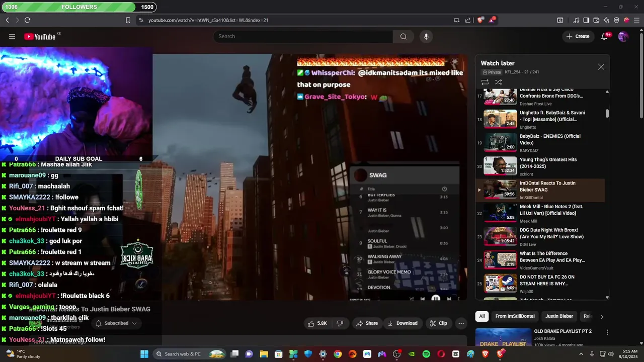Screen dimensions: 644x362
Task: Open File Explorer from the taskbar
Action: pyautogui.click(x=264, y=354)
